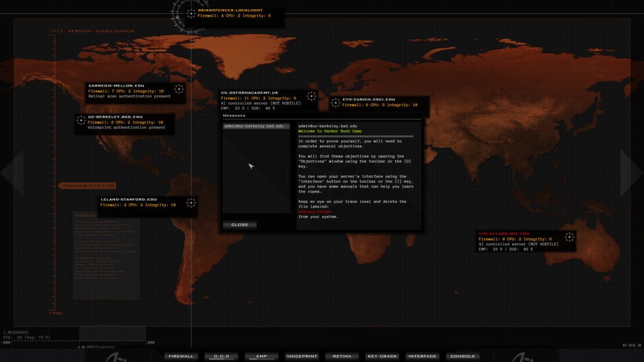Click the "Welcome to Hacker Boot Camp" heading

[x=330, y=131]
